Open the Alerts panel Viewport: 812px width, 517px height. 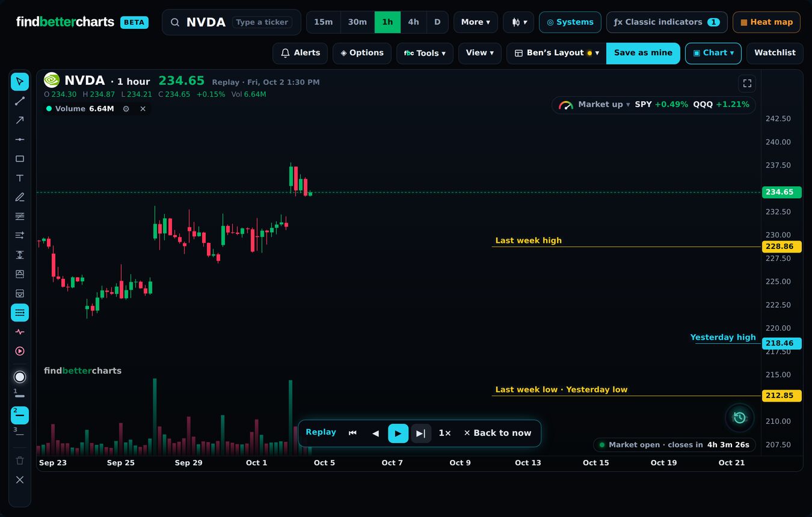pos(300,53)
